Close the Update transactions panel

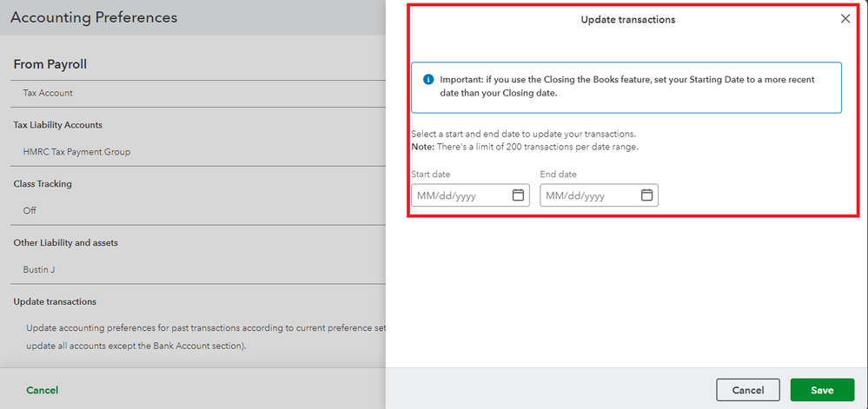pyautogui.click(x=845, y=19)
